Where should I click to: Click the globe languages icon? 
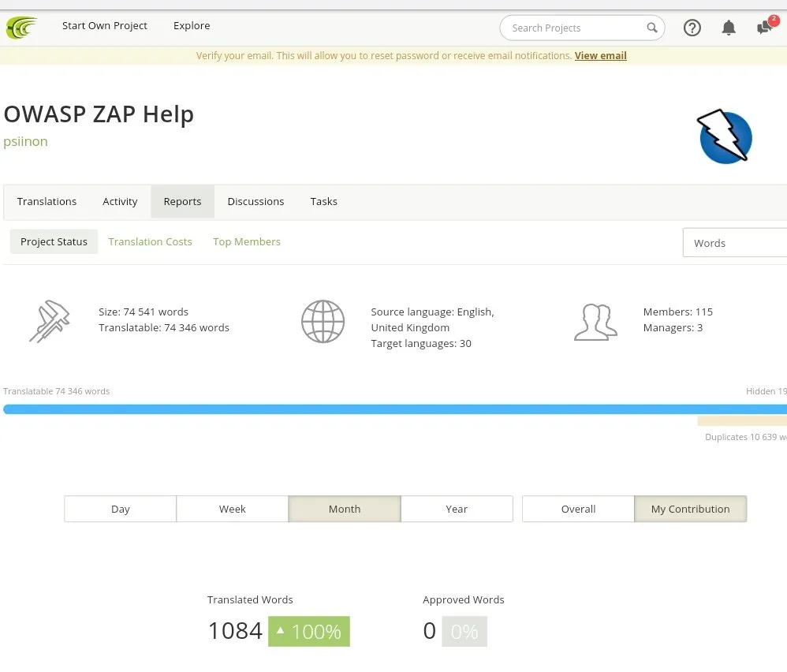click(x=323, y=322)
